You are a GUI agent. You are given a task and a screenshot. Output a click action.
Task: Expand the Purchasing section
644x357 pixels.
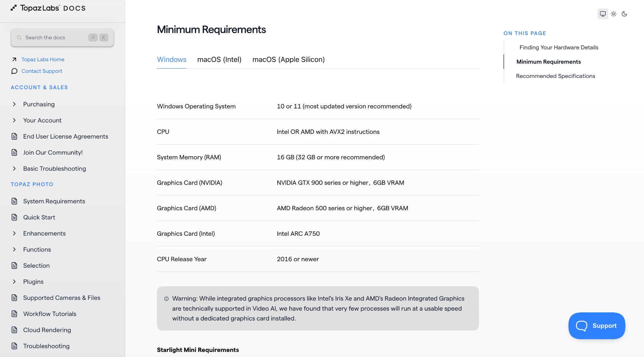click(x=14, y=104)
